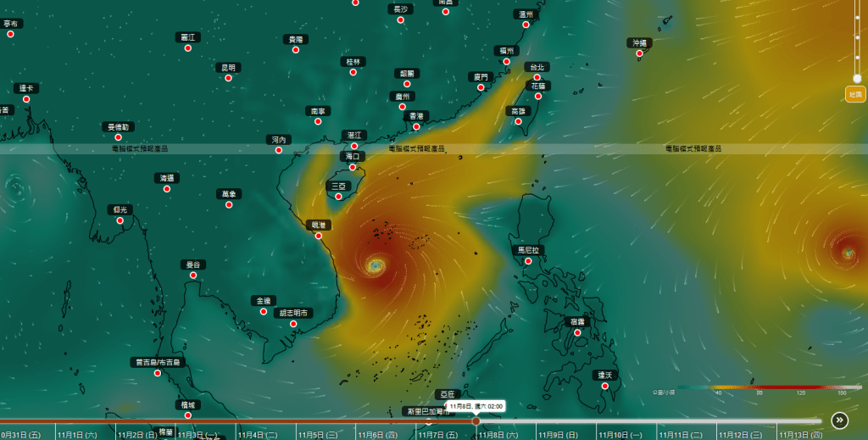This screenshot has height=440, width=868.
Task: Select the 胡志明市 city marker
Action: pyautogui.click(x=294, y=324)
